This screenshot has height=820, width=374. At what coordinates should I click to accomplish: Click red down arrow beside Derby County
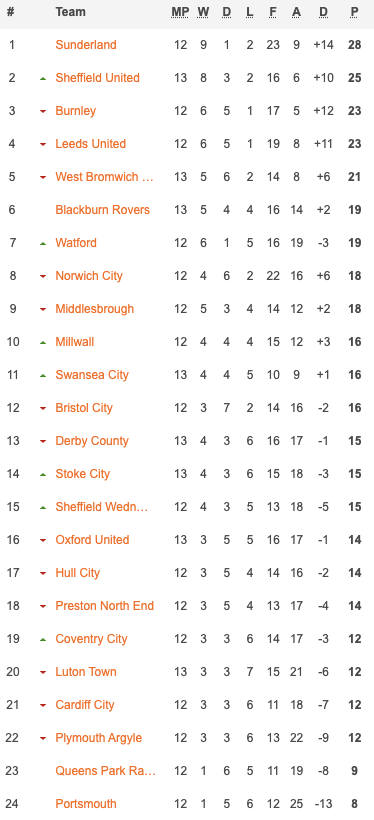tap(43, 441)
